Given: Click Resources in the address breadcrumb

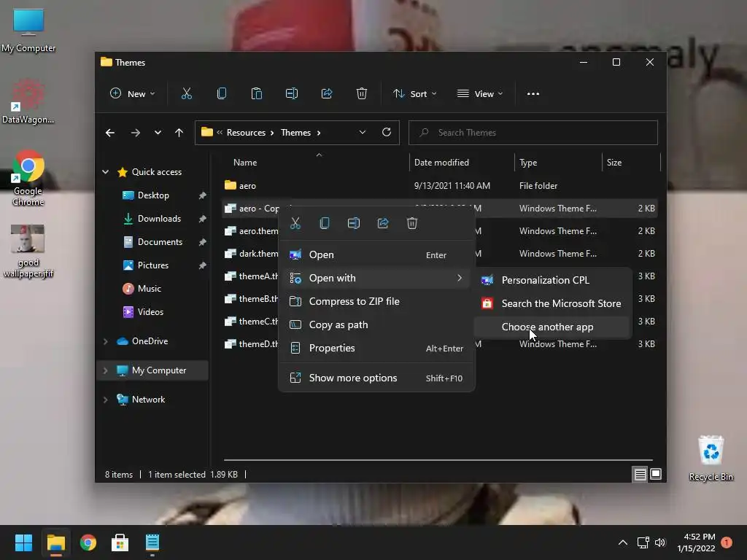Looking at the screenshot, I should pos(246,133).
